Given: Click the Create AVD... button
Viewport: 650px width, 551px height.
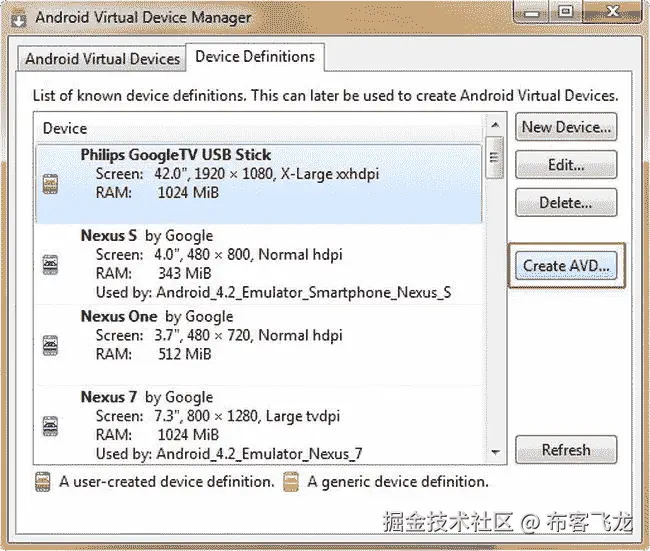Looking at the screenshot, I should point(566,265).
